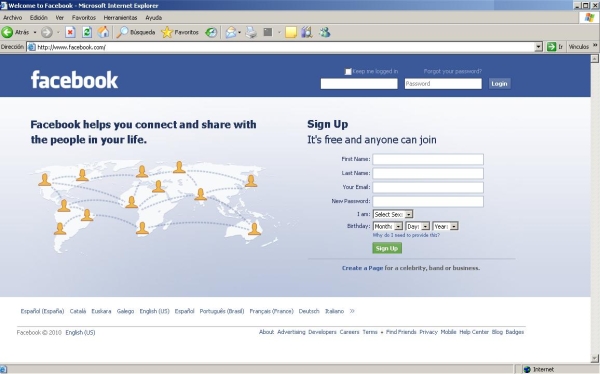Open the Favoritos menu in menu bar
Viewport: 600px width, 374px height.
point(84,18)
